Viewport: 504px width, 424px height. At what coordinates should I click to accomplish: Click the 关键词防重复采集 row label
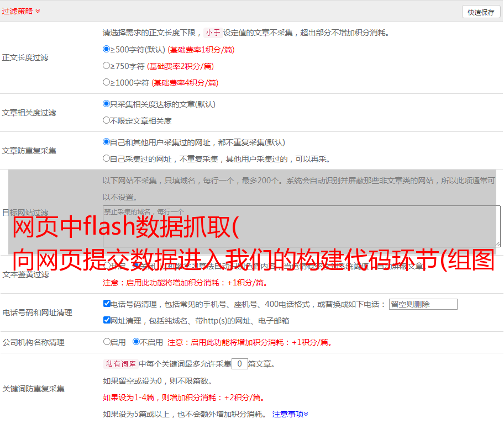point(33,389)
